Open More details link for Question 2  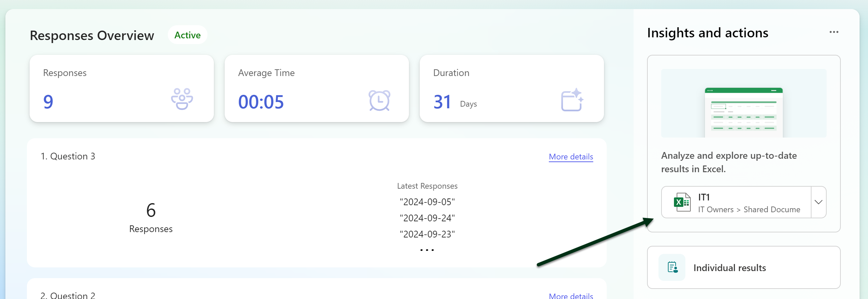point(570,295)
